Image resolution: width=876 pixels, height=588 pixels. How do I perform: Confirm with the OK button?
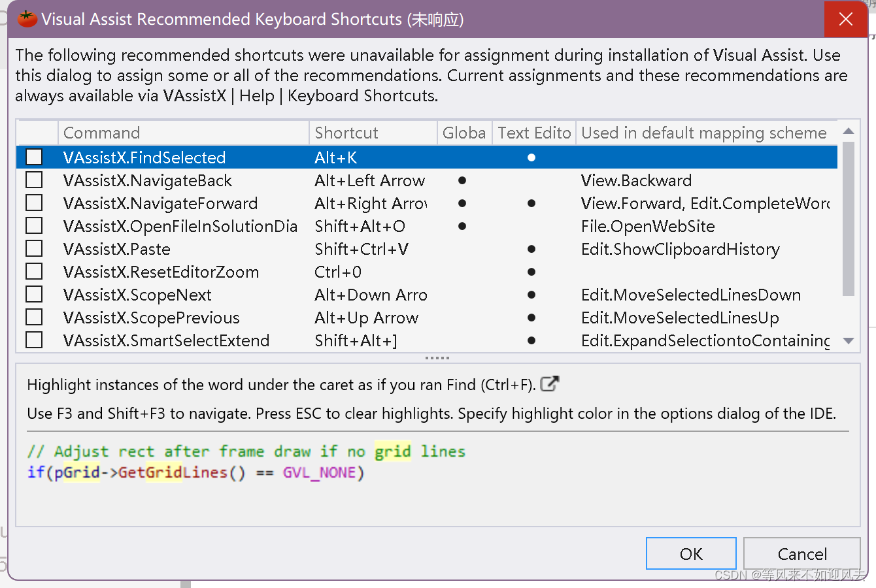coord(691,554)
